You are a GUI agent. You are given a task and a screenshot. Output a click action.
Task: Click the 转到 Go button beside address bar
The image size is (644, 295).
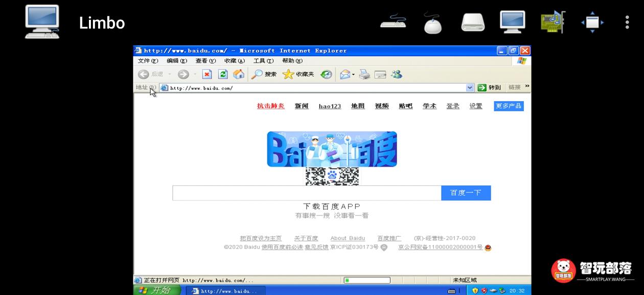[x=490, y=87]
